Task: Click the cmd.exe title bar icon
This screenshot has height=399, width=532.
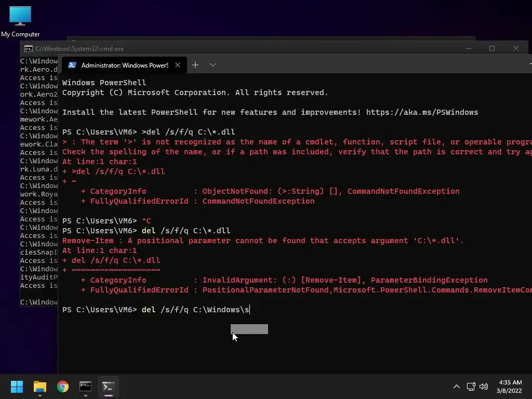Action: 29,49
